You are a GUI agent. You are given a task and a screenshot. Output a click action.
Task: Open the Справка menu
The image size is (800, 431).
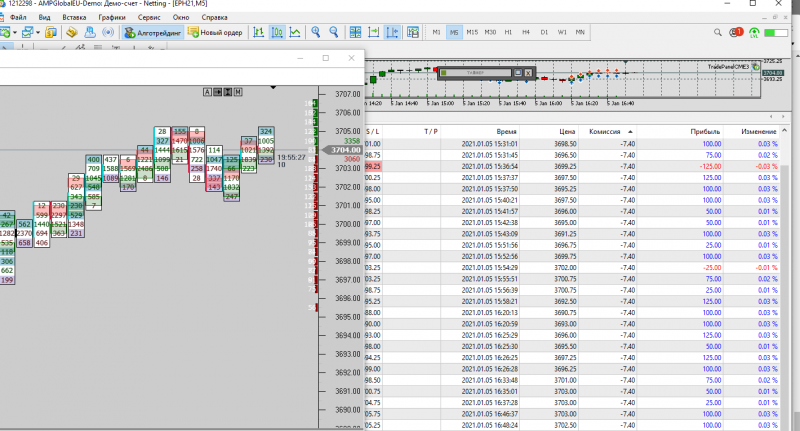(x=214, y=17)
